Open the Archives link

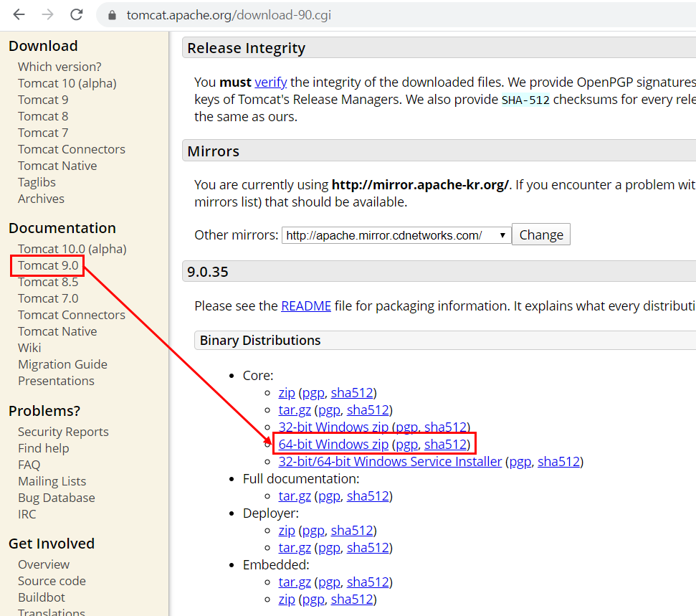(x=41, y=199)
